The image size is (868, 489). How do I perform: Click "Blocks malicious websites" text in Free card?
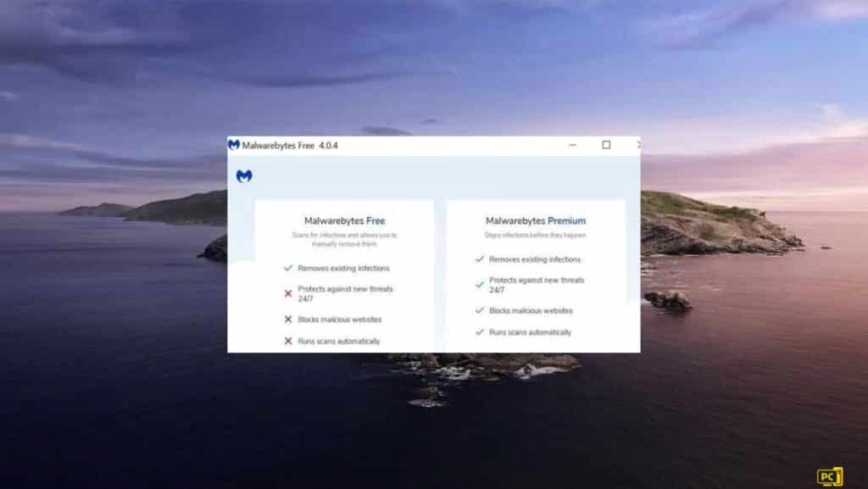(x=340, y=320)
